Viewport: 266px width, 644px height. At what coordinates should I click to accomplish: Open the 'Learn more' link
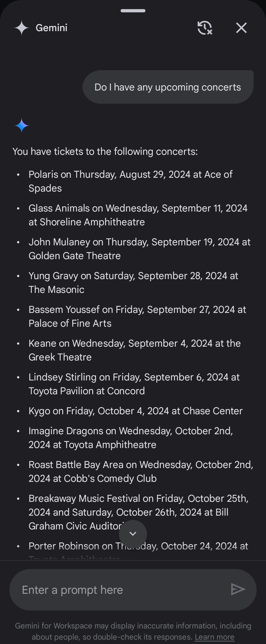coord(215,637)
